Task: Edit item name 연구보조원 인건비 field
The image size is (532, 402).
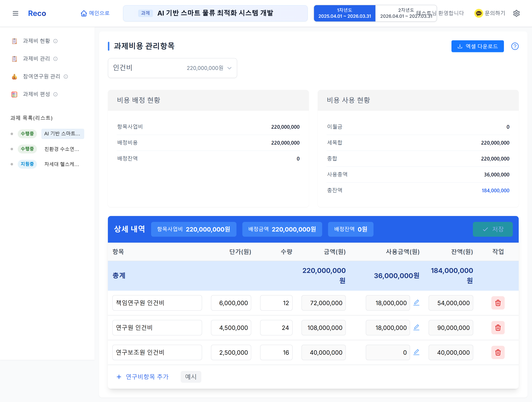Action: [x=157, y=352]
